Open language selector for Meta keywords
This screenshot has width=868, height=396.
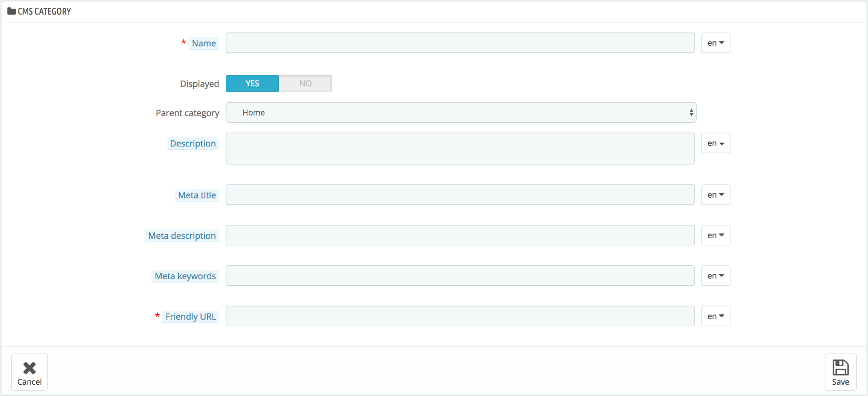pyautogui.click(x=715, y=276)
